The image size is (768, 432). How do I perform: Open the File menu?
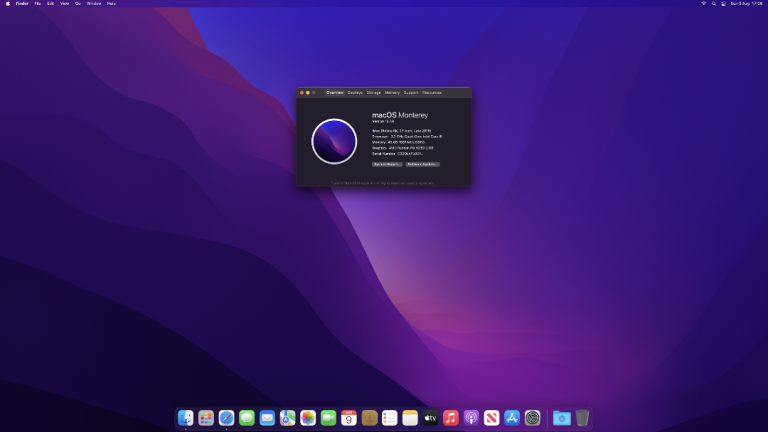tap(38, 3)
